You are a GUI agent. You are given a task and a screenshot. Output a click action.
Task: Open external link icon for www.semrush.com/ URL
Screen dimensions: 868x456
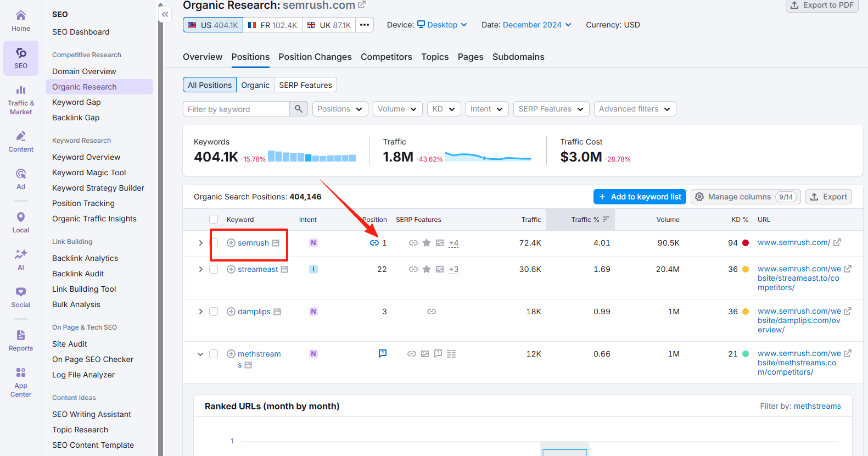click(x=837, y=242)
